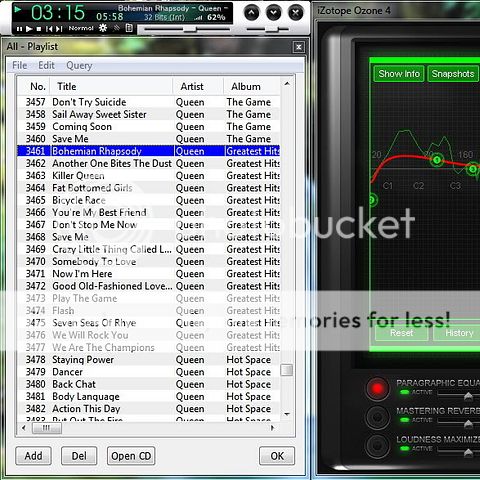
Task: Select Now I'm Here track
Action: pyautogui.click(x=149, y=274)
